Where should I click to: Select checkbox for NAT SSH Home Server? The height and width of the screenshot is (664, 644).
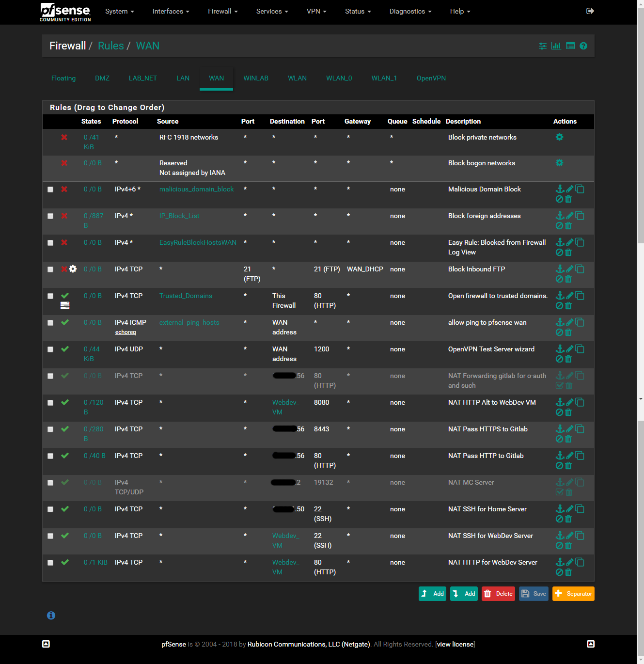[x=50, y=509]
